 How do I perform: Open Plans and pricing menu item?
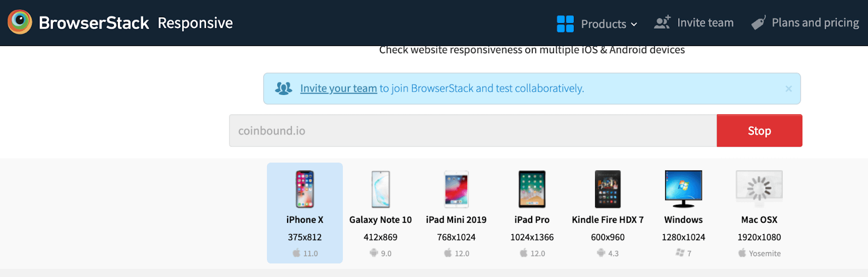[815, 23]
